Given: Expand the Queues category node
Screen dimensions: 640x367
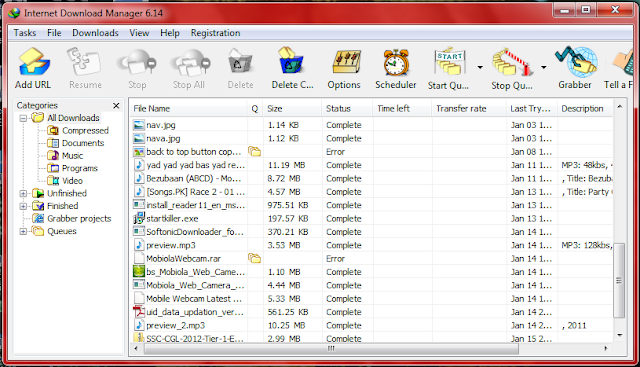Looking at the screenshot, I should (23, 231).
